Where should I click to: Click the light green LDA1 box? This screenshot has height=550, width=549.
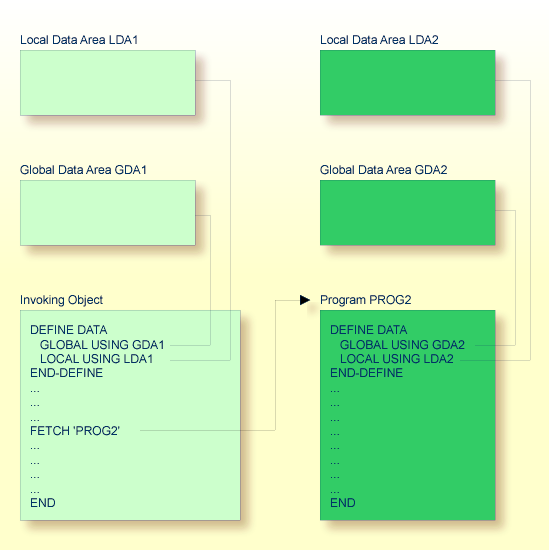pyautogui.click(x=108, y=83)
